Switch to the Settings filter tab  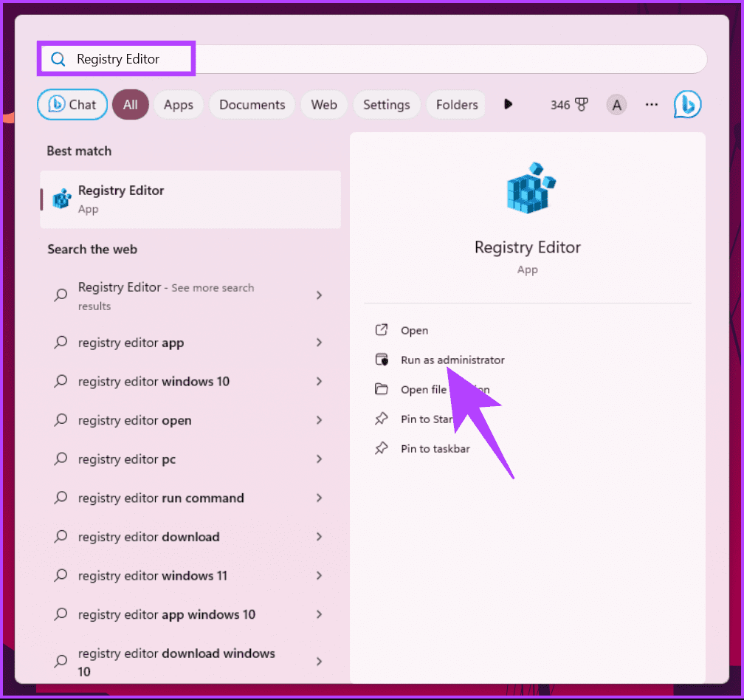(386, 104)
